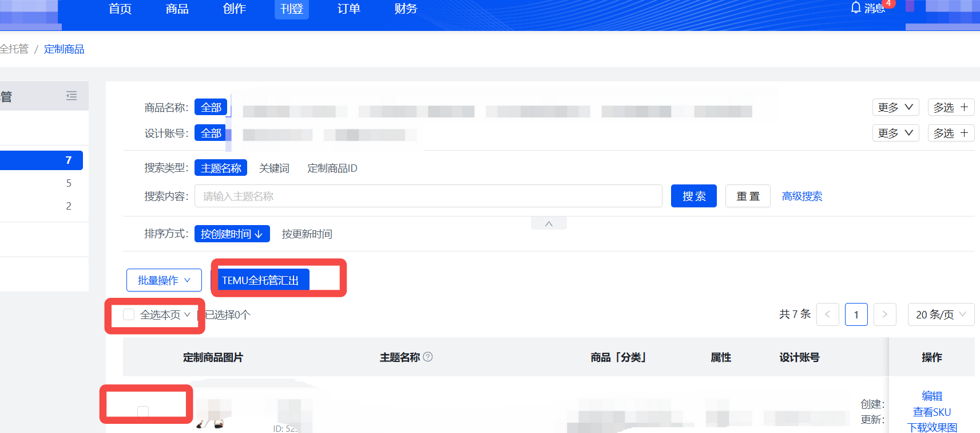Collapse the filter panel with up arrow
Viewport: 980px width, 433px height.
pos(549,223)
